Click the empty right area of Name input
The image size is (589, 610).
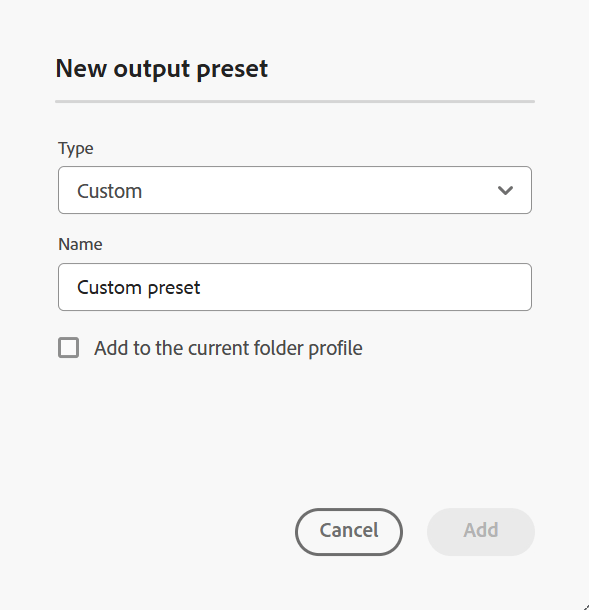[366, 287]
